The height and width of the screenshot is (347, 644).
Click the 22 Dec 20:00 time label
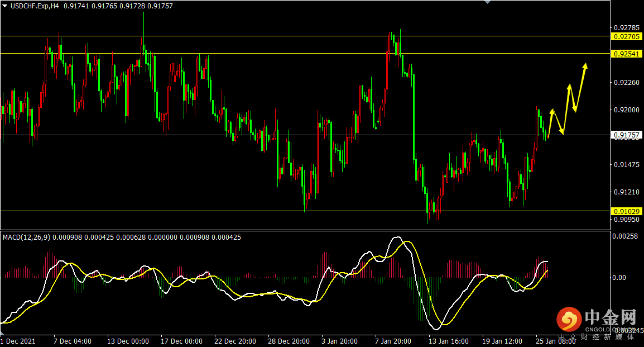click(x=236, y=341)
